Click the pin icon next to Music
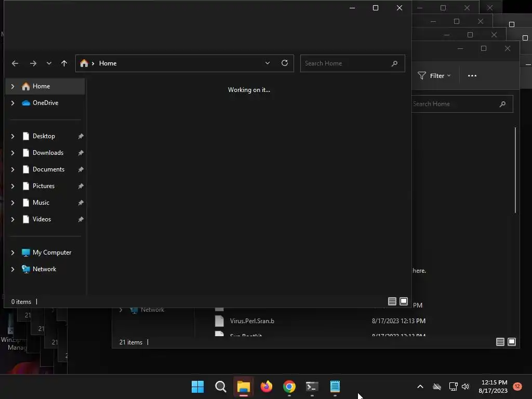 tap(81, 203)
